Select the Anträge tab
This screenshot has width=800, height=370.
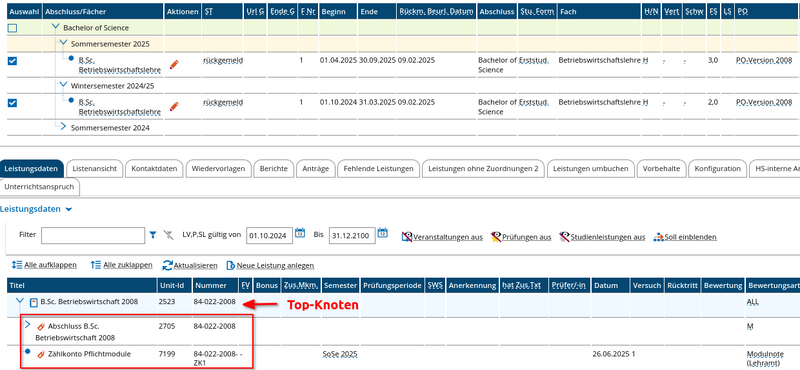[316, 169]
